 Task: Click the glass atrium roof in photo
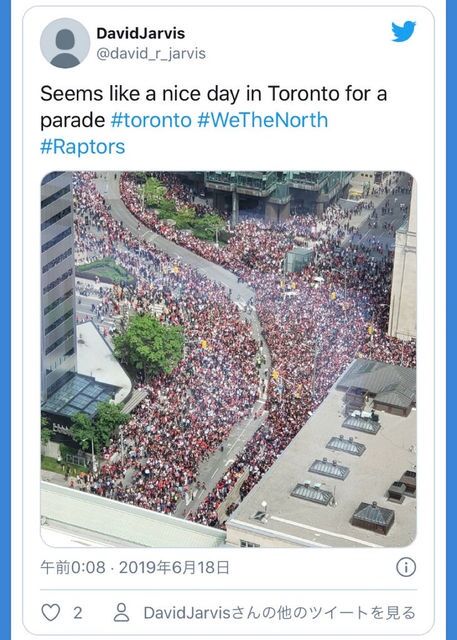78,394
